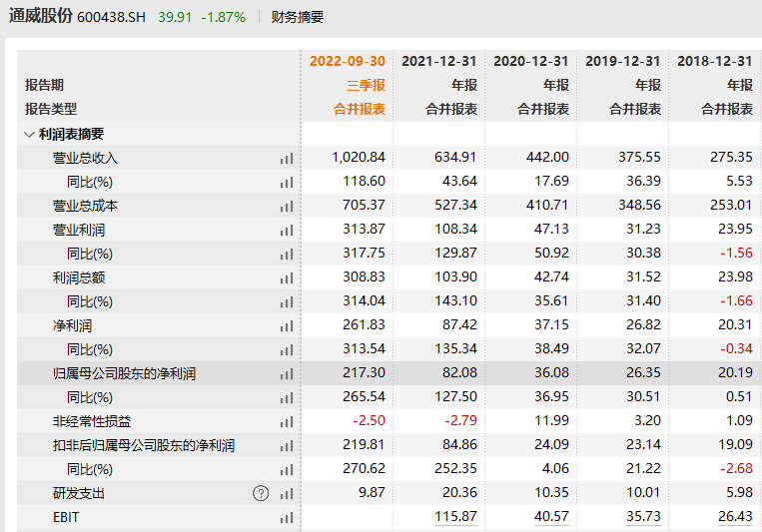Click negative value -2.79 in 非经常性损益
The height and width of the screenshot is (532, 762).
[460, 421]
